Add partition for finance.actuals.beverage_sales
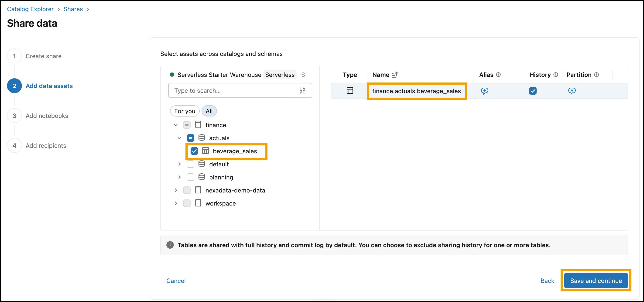The image size is (644, 302). click(x=572, y=91)
